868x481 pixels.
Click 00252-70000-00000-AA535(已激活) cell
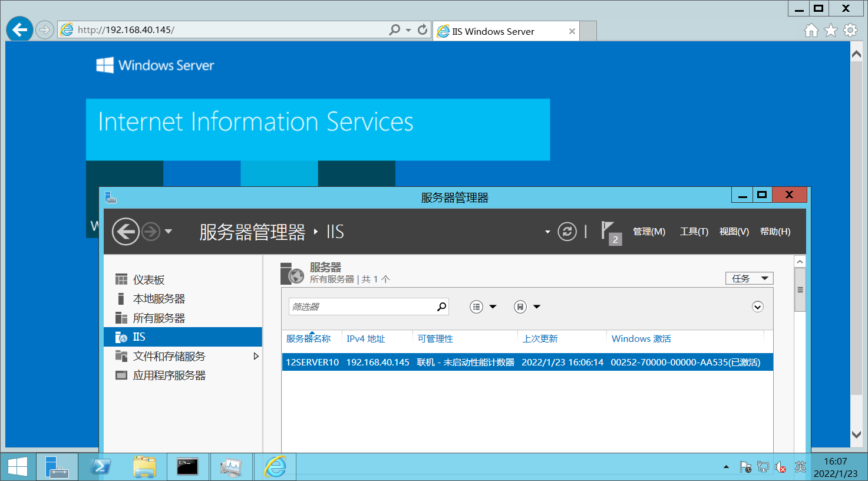pos(685,362)
